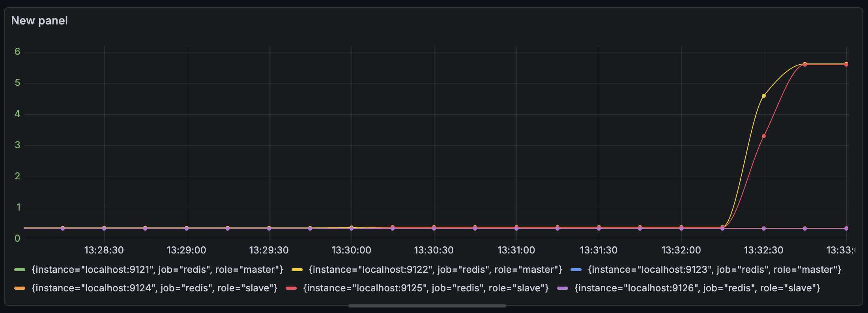
Task: Show only the localhost:9124 slave series
Action: point(154,288)
